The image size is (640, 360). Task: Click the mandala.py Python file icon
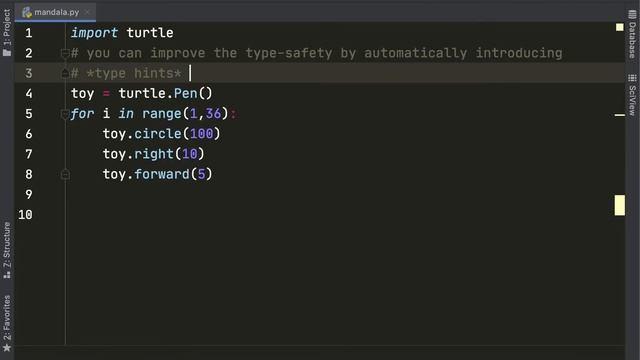[27, 12]
